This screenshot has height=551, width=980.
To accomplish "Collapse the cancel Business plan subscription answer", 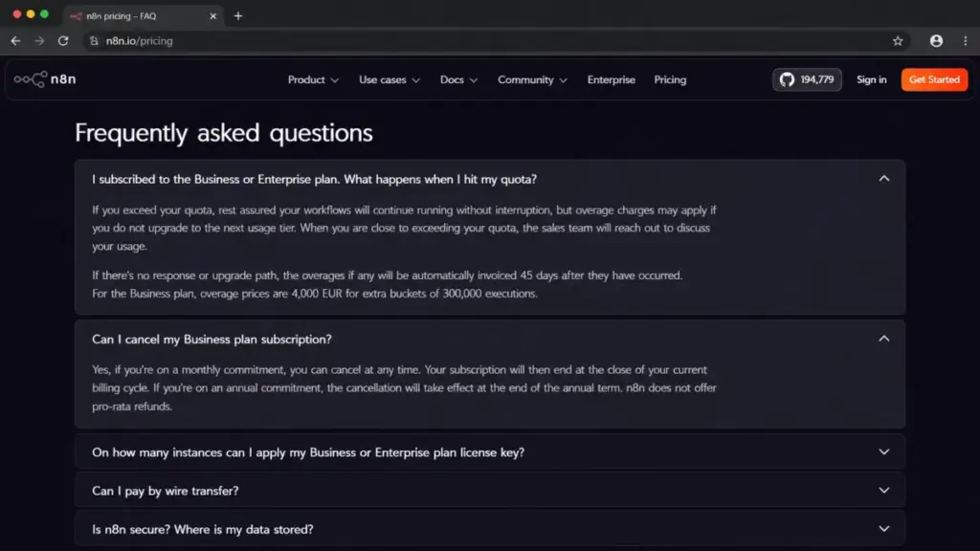I will pyautogui.click(x=883, y=339).
